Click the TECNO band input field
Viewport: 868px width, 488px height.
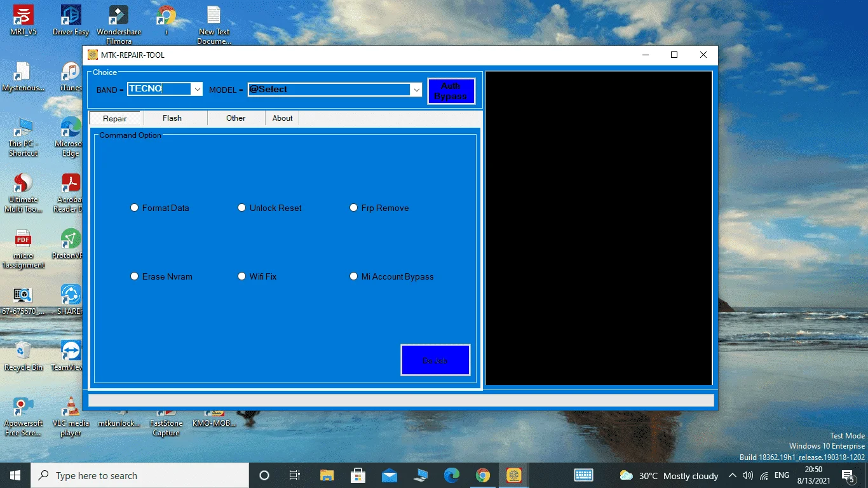[159, 90]
